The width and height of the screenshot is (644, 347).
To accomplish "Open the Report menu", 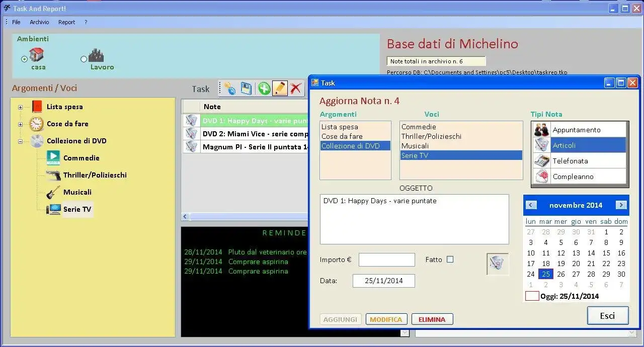I will pos(66,22).
